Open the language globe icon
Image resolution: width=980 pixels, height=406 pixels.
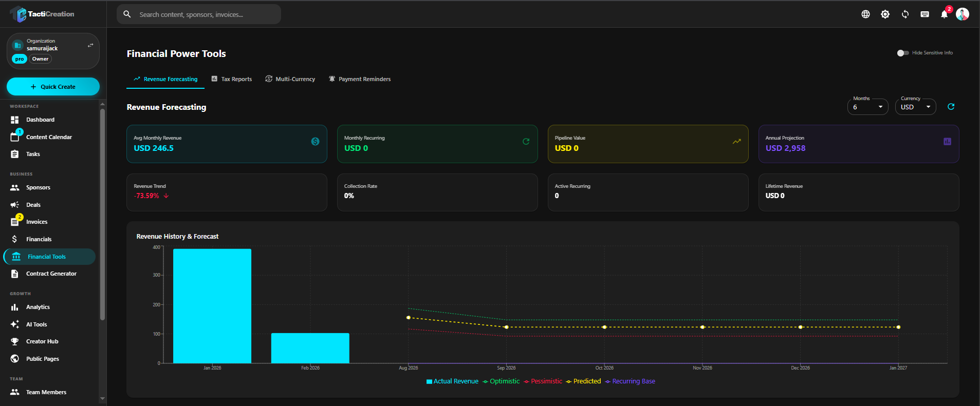[865, 14]
